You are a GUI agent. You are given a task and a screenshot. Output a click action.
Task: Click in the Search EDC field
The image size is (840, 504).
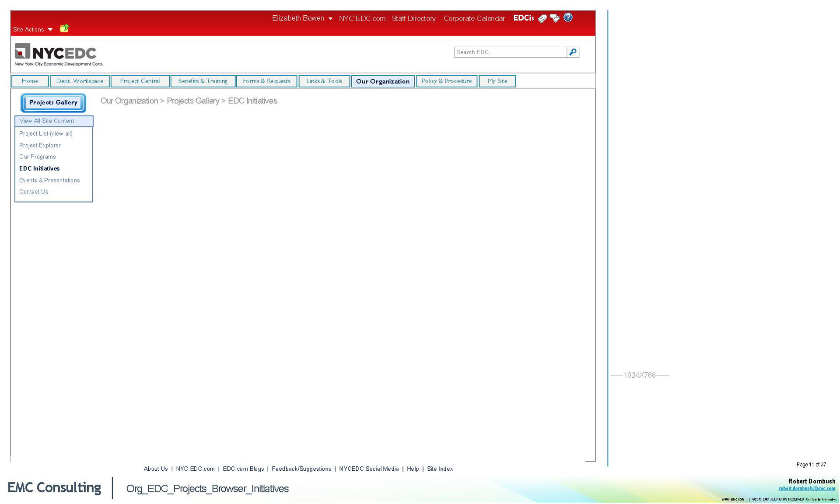pyautogui.click(x=510, y=52)
